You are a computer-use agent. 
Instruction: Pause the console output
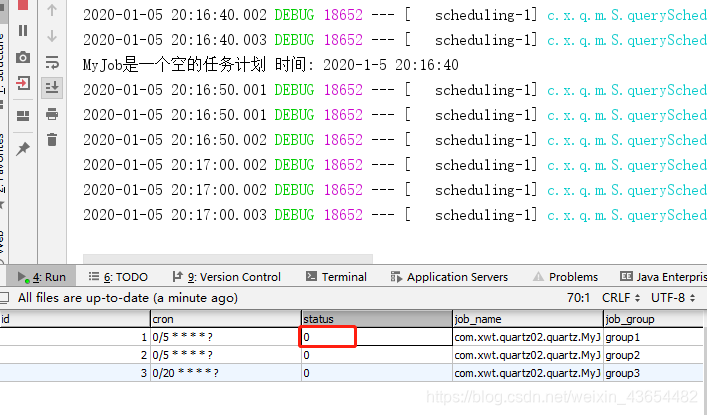pos(23,31)
